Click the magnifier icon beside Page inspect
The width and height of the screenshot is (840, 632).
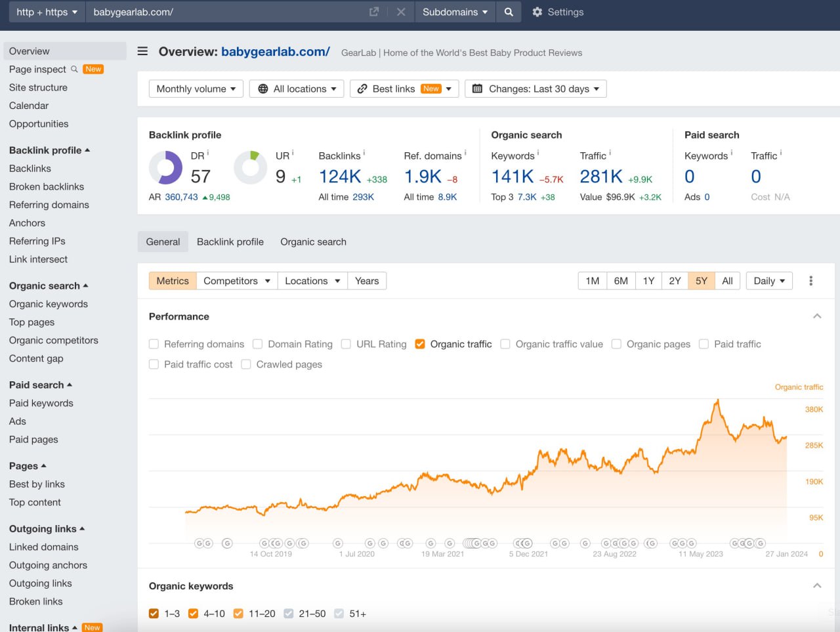point(74,69)
